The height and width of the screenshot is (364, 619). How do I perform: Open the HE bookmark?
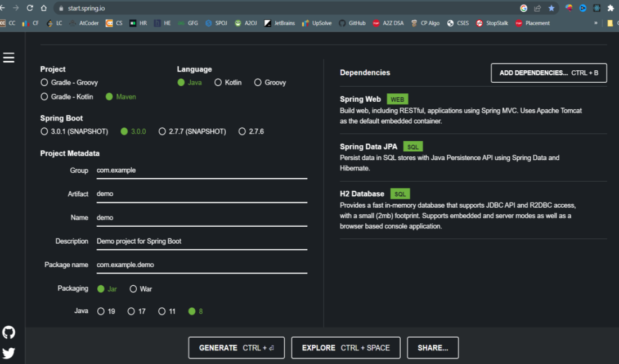point(162,23)
